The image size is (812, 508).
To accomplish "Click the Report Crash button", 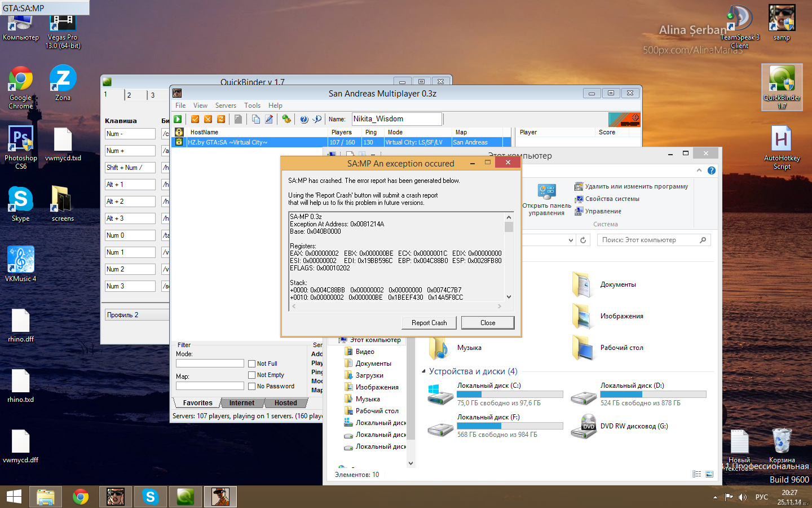I will click(x=429, y=323).
